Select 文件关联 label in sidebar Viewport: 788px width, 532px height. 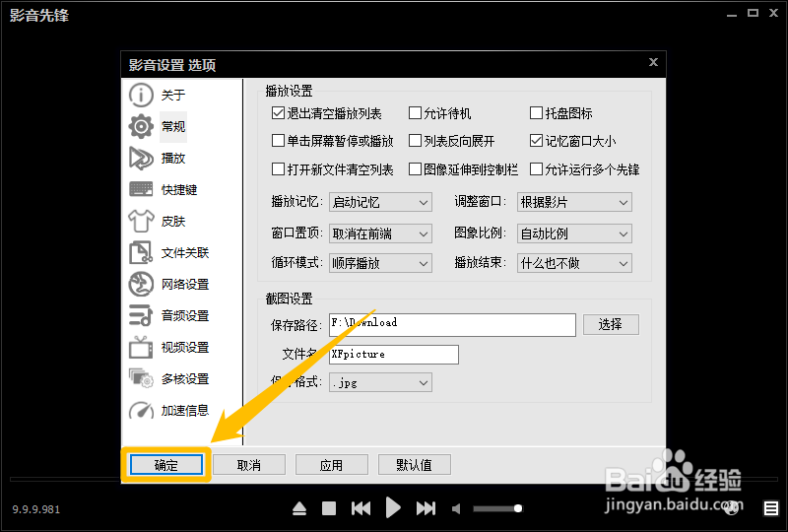pyautogui.click(x=185, y=252)
